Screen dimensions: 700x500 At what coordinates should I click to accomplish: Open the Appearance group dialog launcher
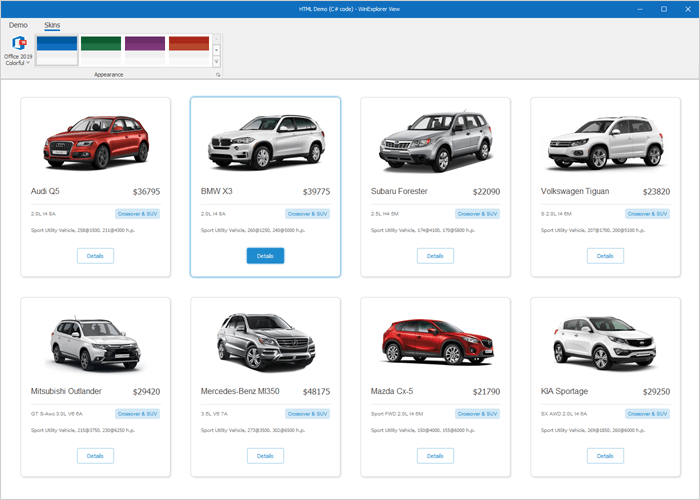pos(218,75)
